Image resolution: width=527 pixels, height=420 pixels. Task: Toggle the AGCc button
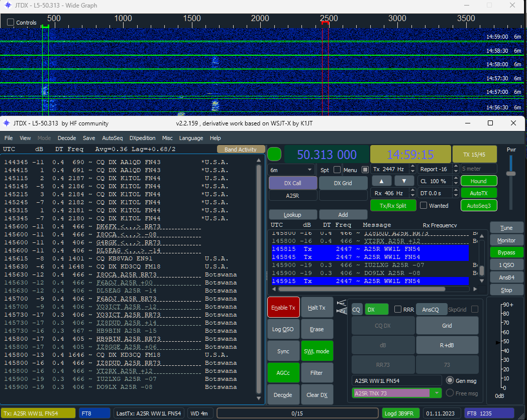(283, 373)
